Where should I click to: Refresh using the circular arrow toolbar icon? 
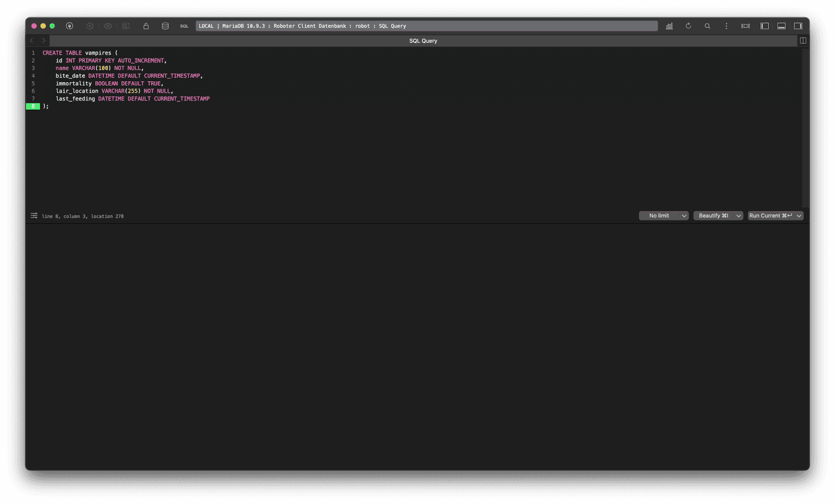(688, 26)
